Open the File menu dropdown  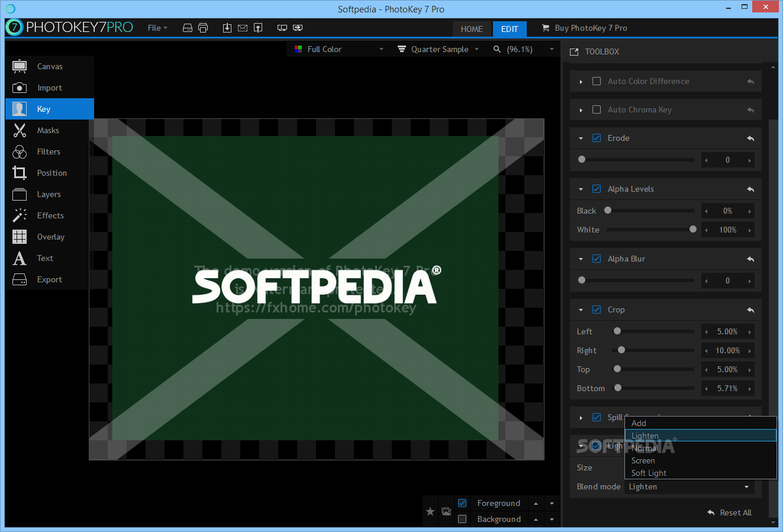click(x=157, y=28)
